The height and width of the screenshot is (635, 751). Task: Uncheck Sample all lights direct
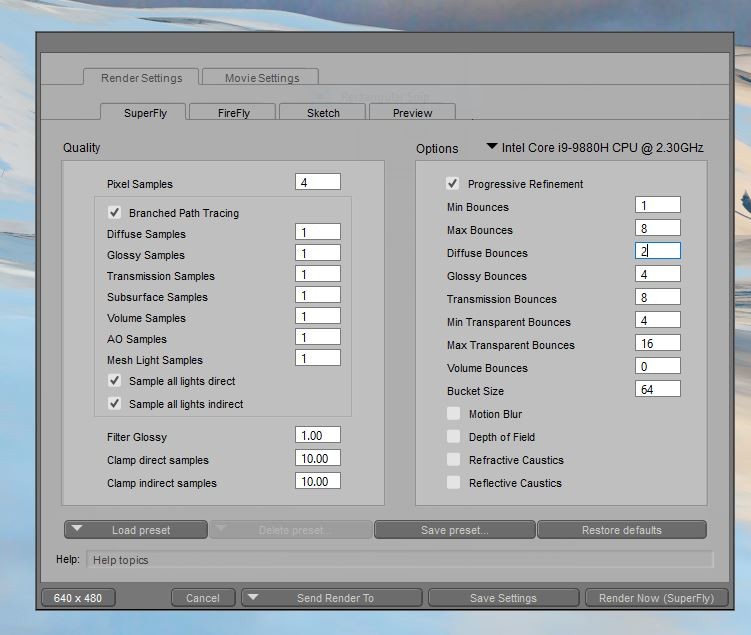(114, 381)
